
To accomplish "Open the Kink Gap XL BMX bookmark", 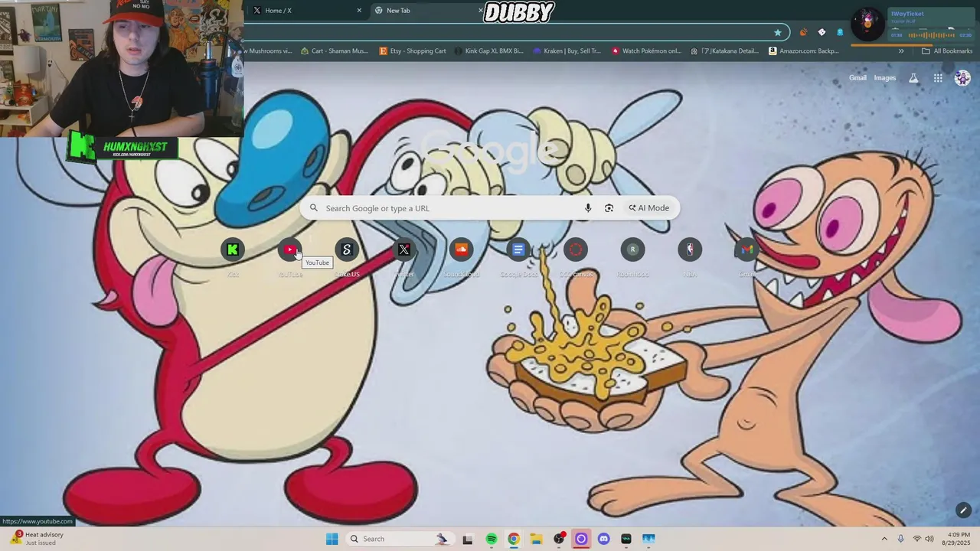I will pos(488,51).
